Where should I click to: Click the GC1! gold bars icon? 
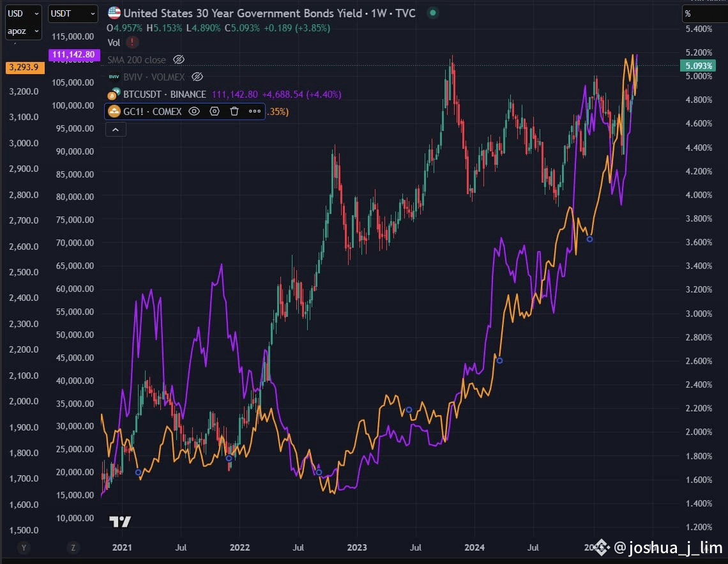tap(114, 111)
